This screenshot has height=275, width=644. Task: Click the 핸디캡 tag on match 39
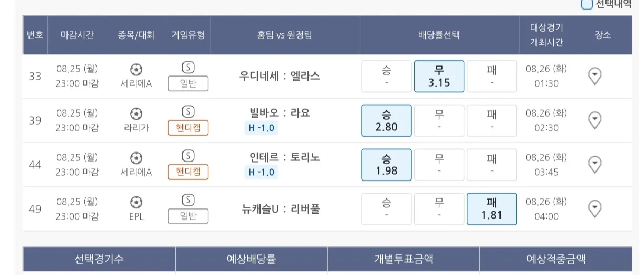[x=188, y=128]
